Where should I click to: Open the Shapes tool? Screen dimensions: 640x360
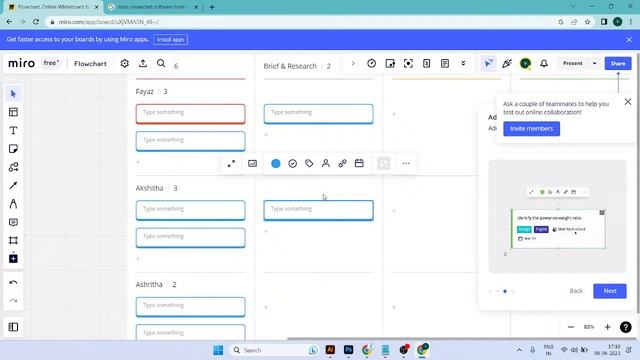point(13,167)
